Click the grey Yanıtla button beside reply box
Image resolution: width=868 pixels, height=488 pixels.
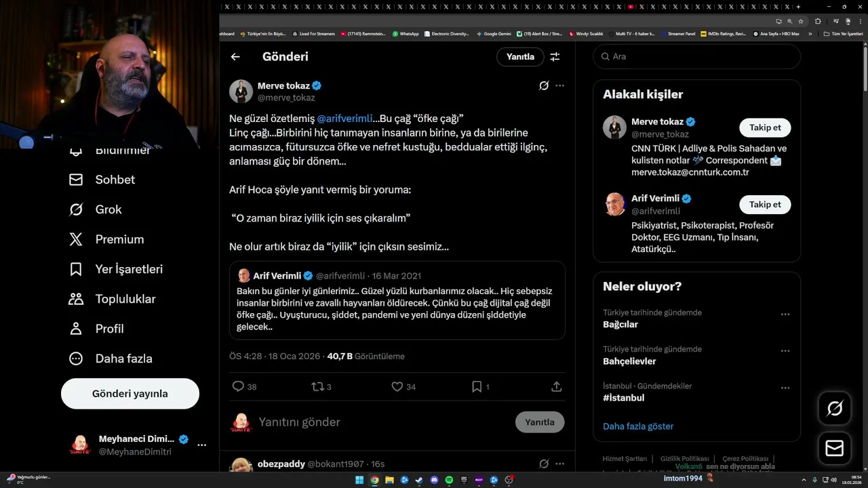click(540, 422)
